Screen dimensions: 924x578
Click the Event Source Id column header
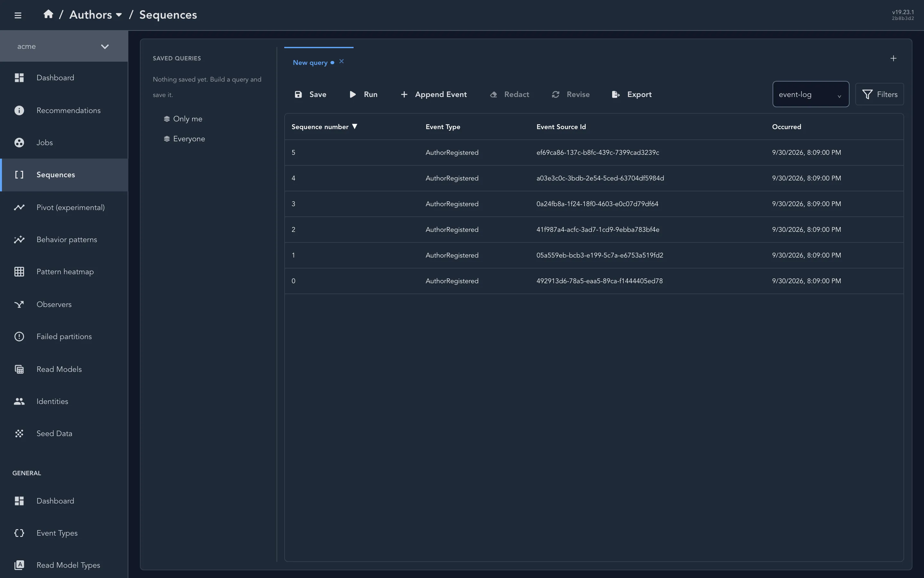pos(561,127)
